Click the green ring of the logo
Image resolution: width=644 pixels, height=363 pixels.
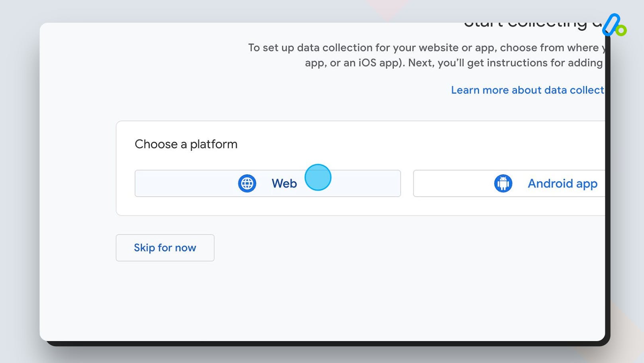[x=621, y=30]
